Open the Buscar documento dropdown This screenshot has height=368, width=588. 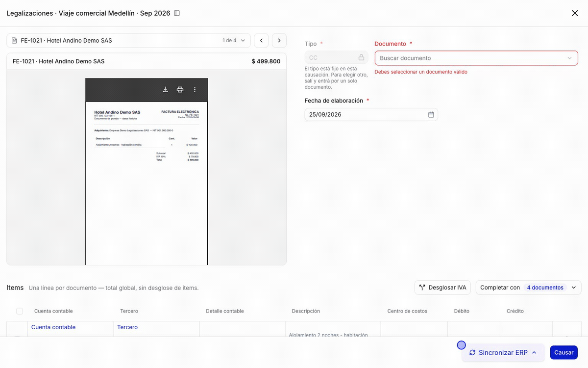click(x=476, y=58)
